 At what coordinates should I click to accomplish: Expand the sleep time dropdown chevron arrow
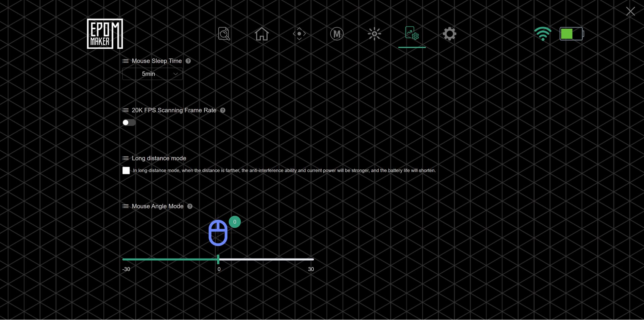pos(175,74)
